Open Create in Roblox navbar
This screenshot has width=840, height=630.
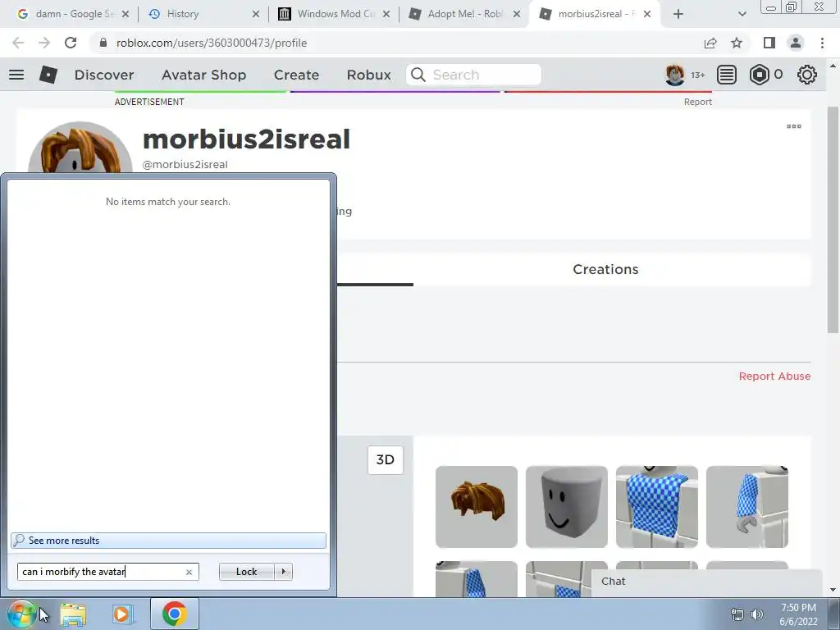296,75
